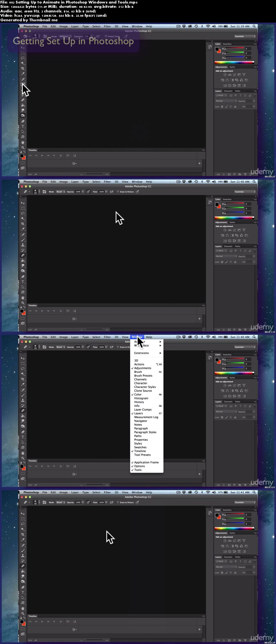Switch to Styles tab in 11:41 AM frame
The image size is (276, 644).
tap(232, 533)
